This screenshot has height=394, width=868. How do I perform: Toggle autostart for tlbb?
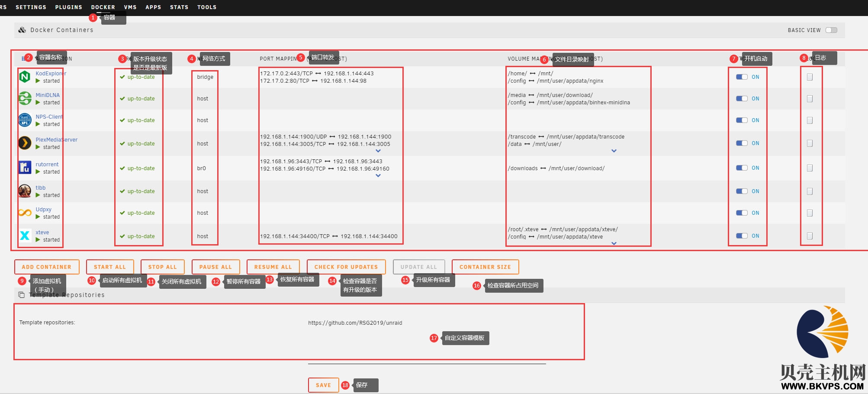click(742, 191)
